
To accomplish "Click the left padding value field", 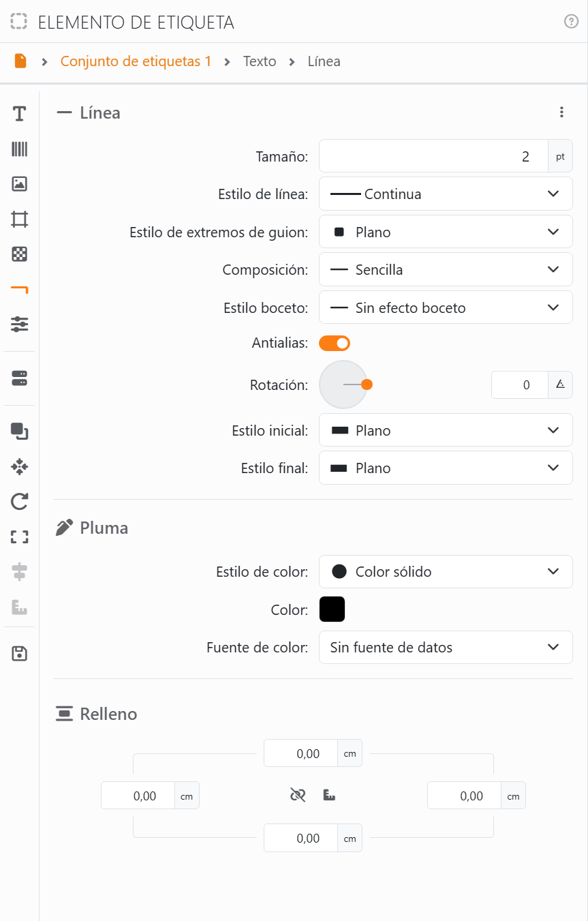I will click(x=138, y=796).
